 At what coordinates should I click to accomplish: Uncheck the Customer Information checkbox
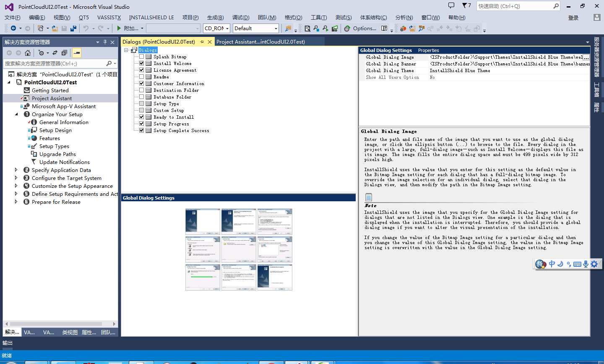(142, 83)
